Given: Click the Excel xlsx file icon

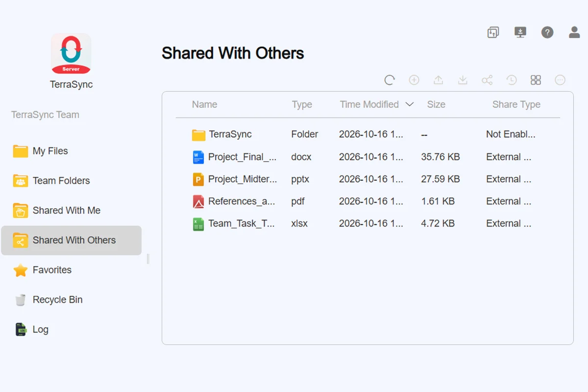Looking at the screenshot, I should 198,224.
